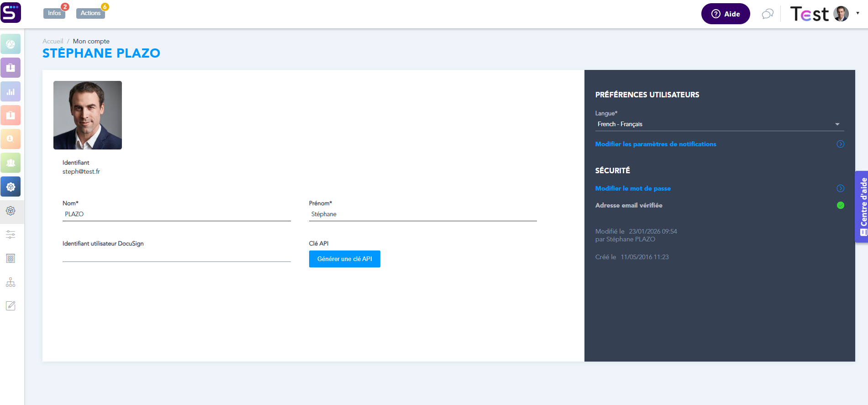Click the purple S logo
The width and height of the screenshot is (868, 405).
pos(11,12)
